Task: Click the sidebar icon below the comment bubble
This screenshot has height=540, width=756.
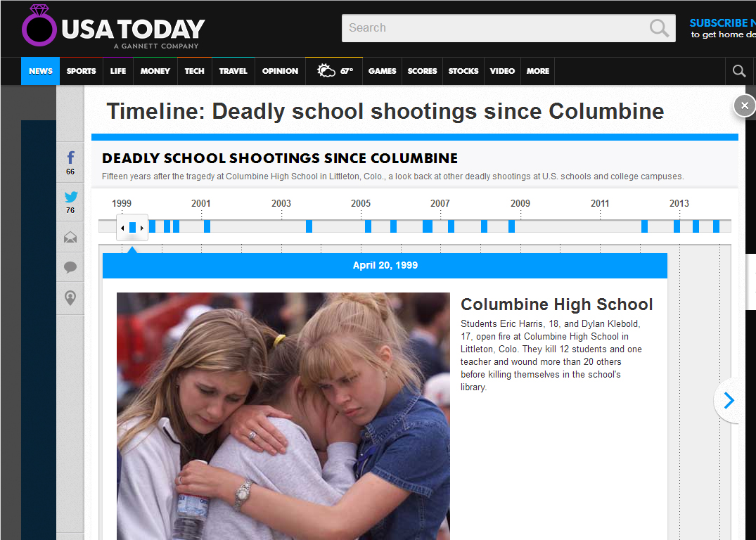Action: pos(70,298)
